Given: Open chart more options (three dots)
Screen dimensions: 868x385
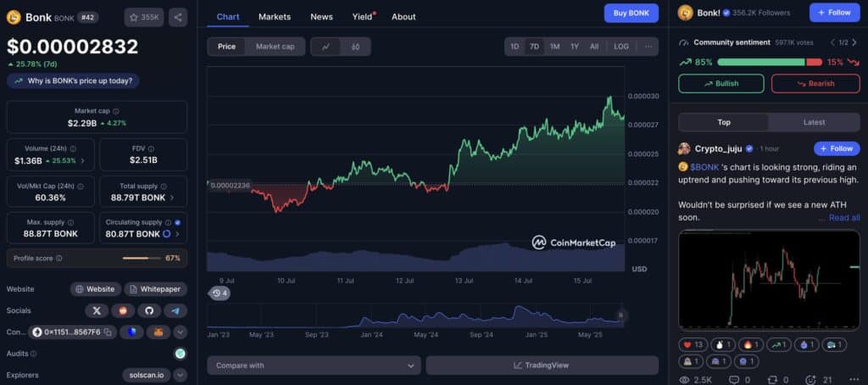Looking at the screenshot, I should [x=648, y=47].
